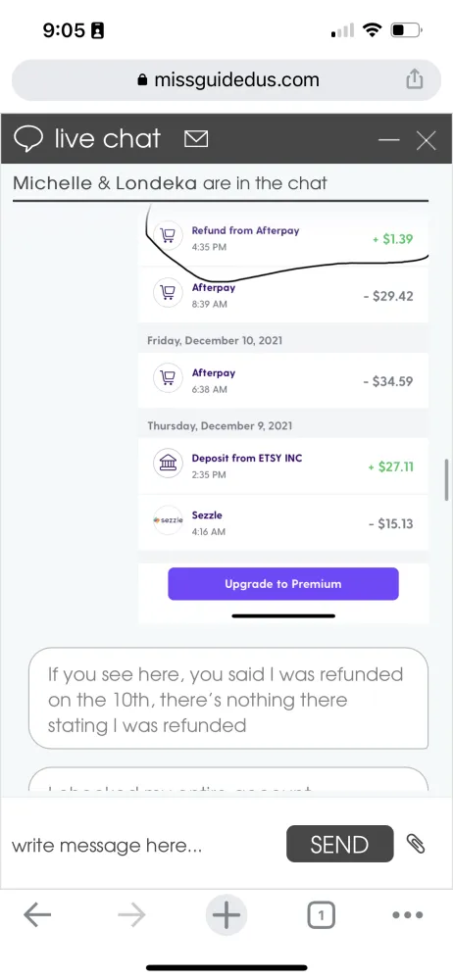Tap the browser forward arrow

tap(131, 915)
